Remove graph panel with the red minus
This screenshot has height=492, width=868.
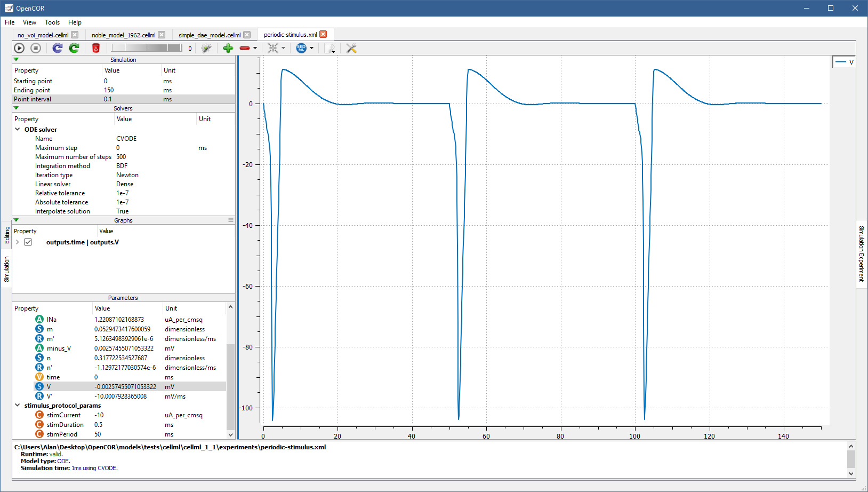[245, 48]
